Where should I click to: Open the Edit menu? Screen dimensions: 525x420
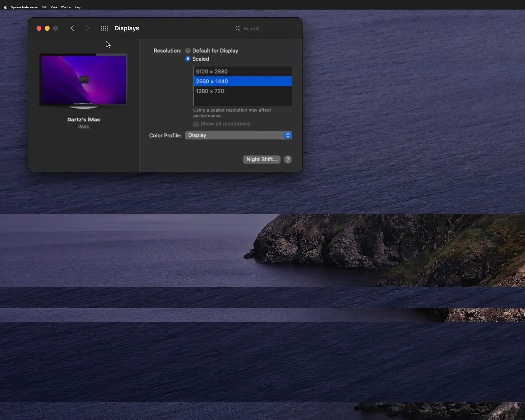[44, 7]
